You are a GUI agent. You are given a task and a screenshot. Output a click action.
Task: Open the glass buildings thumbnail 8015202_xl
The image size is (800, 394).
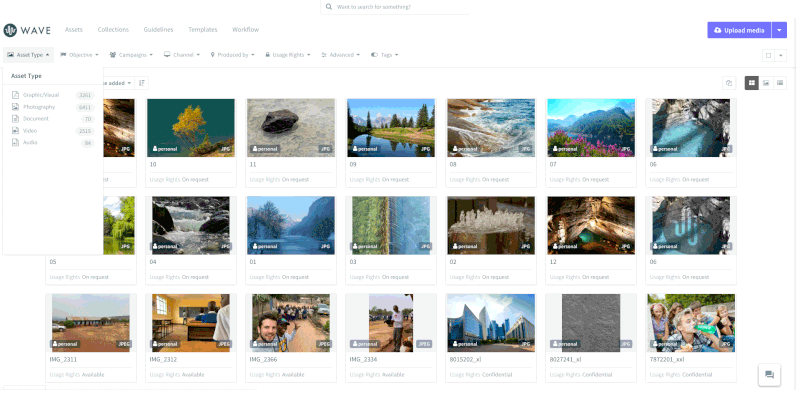[x=490, y=323]
